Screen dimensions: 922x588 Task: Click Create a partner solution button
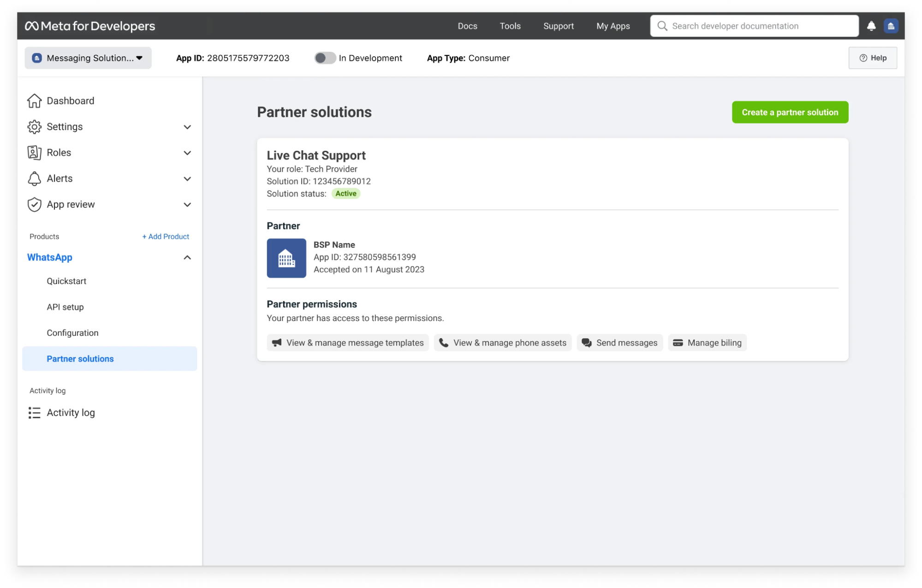point(790,112)
